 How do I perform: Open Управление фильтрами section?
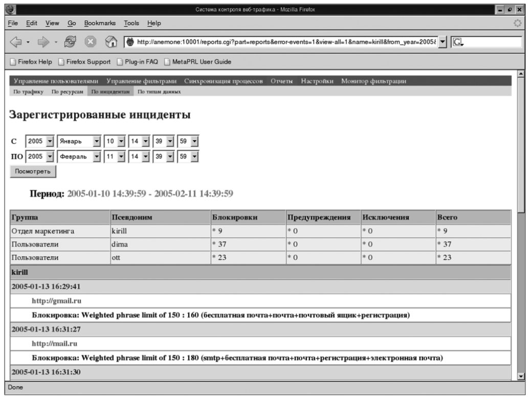click(x=142, y=81)
